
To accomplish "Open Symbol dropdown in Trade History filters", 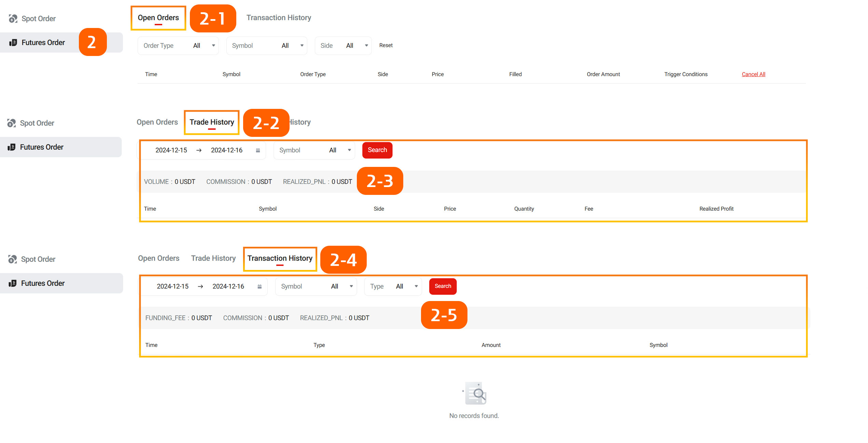I will 314,150.
